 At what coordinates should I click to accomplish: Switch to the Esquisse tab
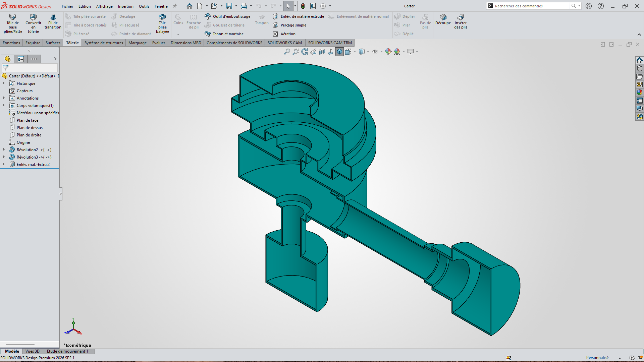[33, 43]
